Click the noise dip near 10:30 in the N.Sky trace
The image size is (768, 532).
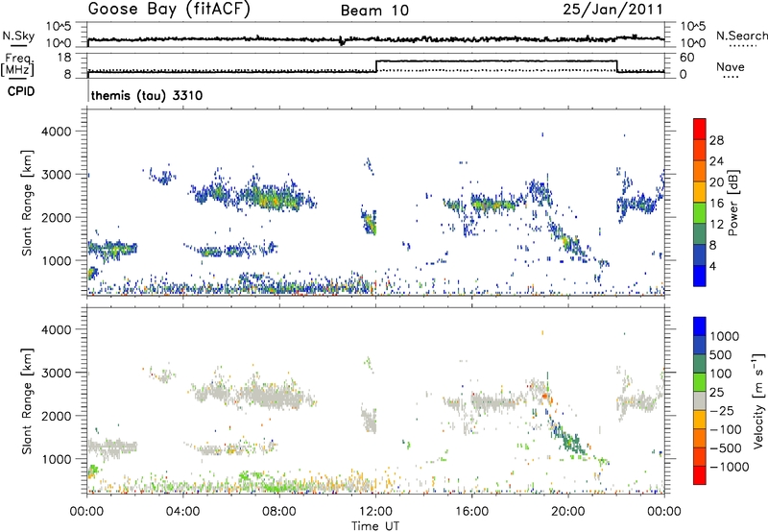coord(342,41)
